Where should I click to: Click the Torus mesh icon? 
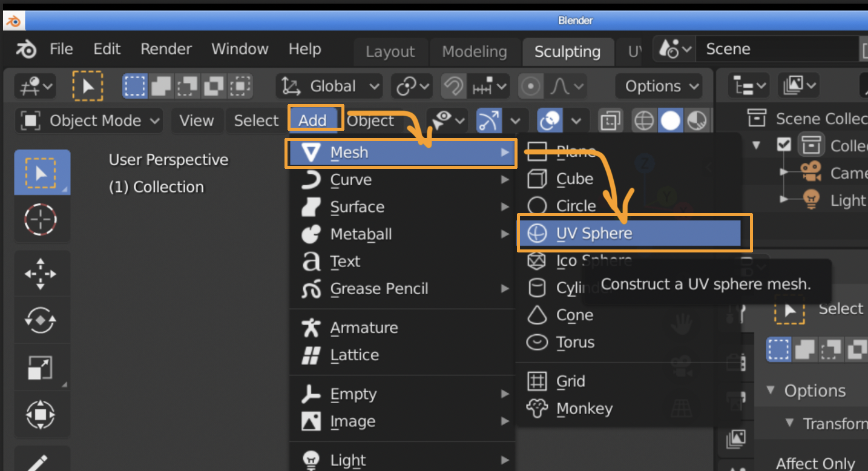pyautogui.click(x=536, y=342)
